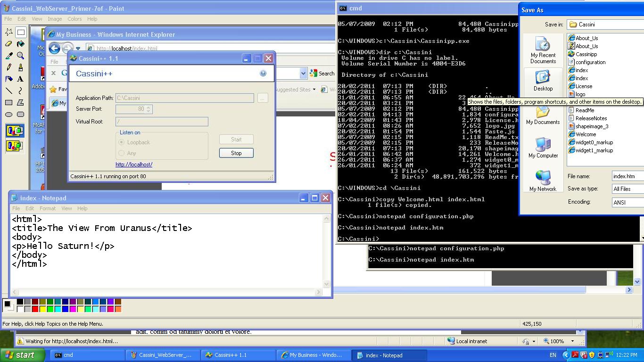
Task: Select the Text tool (letter A)
Action: pyautogui.click(x=20, y=79)
